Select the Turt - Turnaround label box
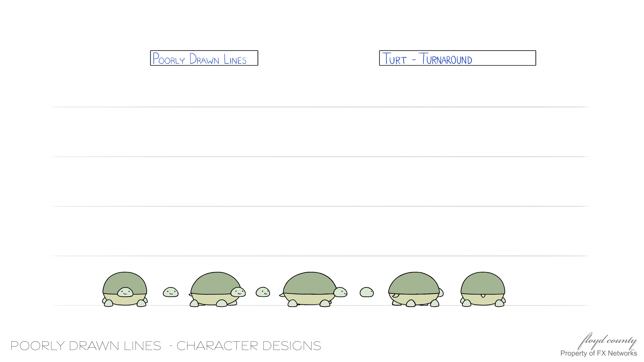This screenshot has height=362, width=644. pos(458,58)
